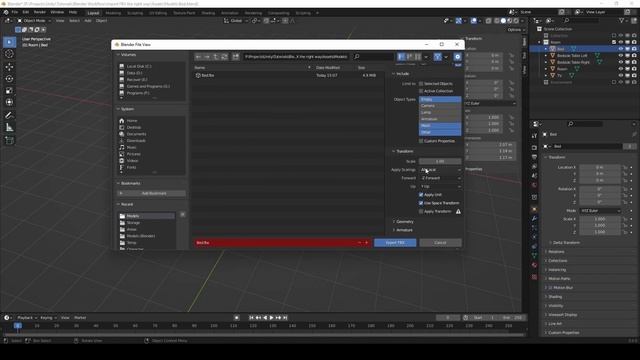Open the outliner filter funnel
This screenshot has width=640, height=360.
tap(621, 20)
